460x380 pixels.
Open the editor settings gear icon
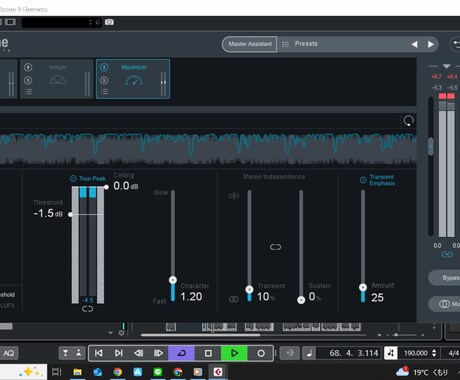tap(121, 333)
